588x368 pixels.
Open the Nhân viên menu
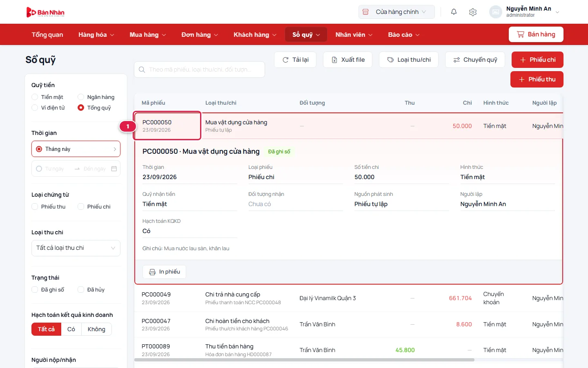coord(354,35)
